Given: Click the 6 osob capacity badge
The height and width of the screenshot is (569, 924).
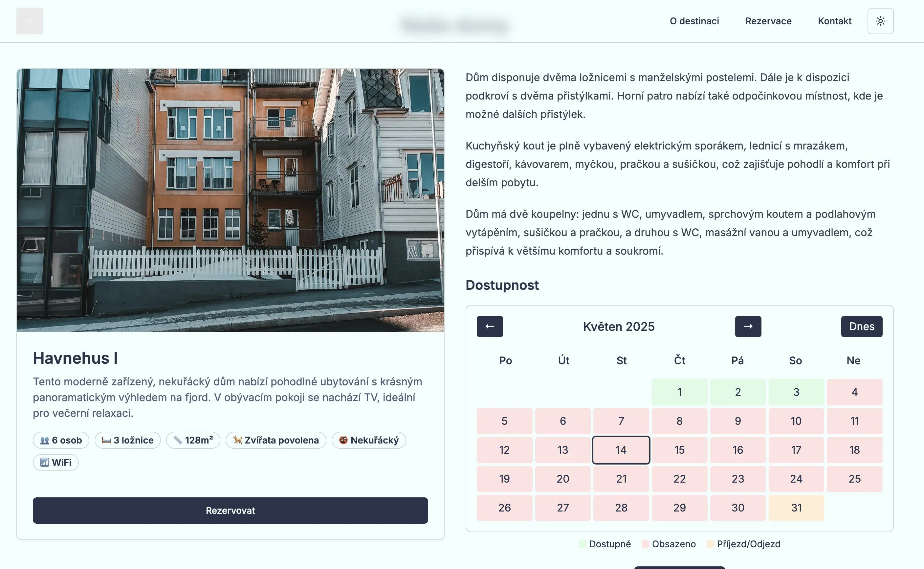Looking at the screenshot, I should click(61, 440).
